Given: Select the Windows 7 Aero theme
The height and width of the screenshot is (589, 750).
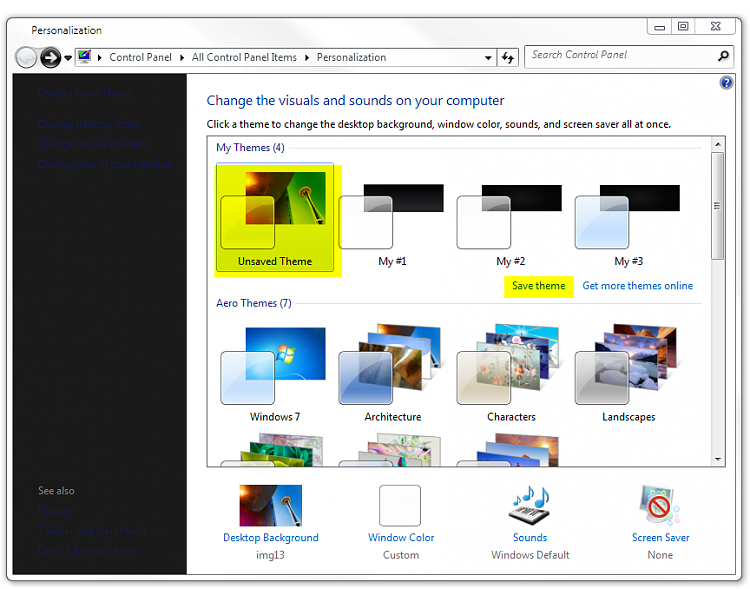Looking at the screenshot, I should pos(274,374).
